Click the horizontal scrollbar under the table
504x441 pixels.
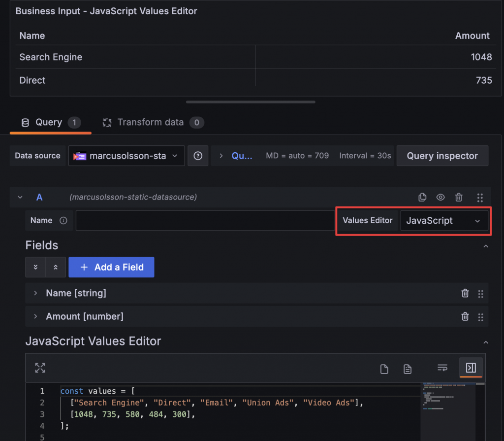251,102
